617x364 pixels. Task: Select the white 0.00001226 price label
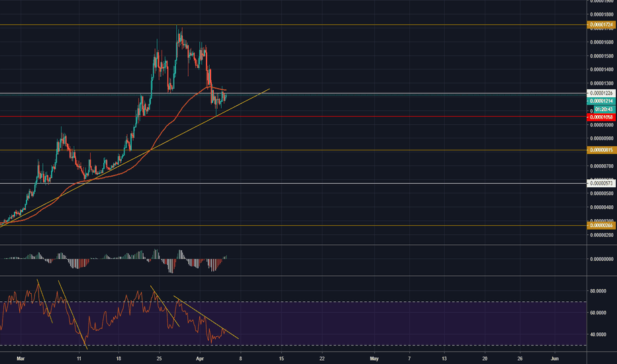[x=601, y=93]
